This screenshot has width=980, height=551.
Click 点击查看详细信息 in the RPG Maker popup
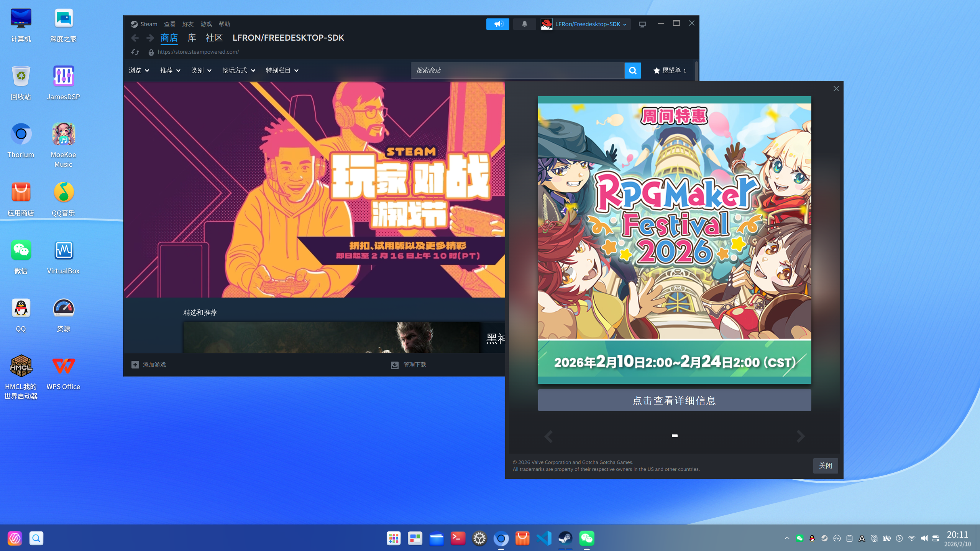point(675,400)
